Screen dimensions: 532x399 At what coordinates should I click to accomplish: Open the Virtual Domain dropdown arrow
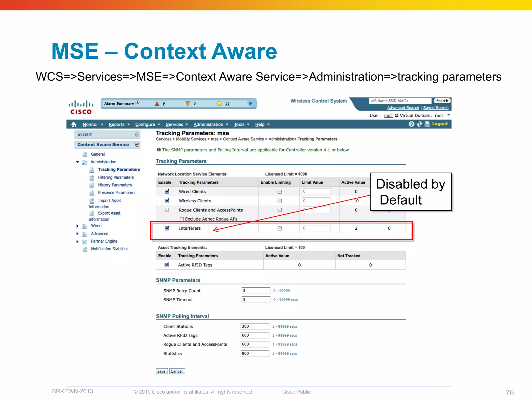449,115
